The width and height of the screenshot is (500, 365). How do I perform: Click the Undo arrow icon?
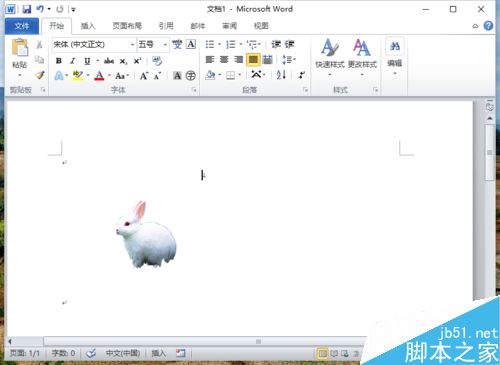pos(40,9)
